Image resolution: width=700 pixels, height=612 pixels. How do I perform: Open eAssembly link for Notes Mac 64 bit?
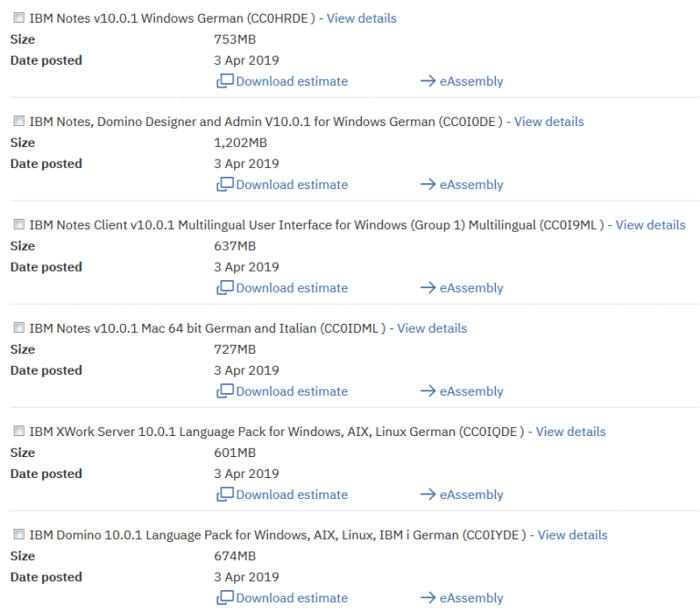pyautogui.click(x=471, y=391)
